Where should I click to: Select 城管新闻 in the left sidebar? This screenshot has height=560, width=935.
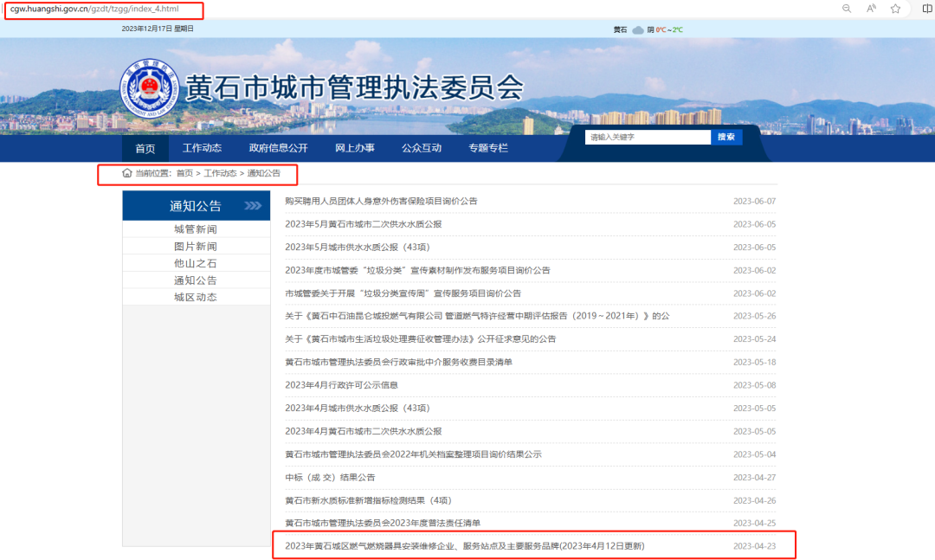[196, 229]
